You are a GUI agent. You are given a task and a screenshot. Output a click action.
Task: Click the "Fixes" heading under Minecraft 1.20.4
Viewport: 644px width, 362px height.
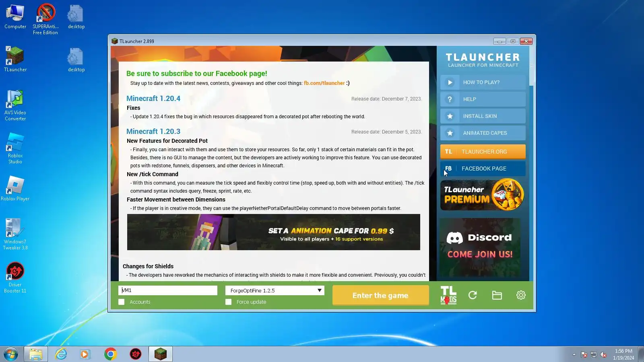point(134,108)
